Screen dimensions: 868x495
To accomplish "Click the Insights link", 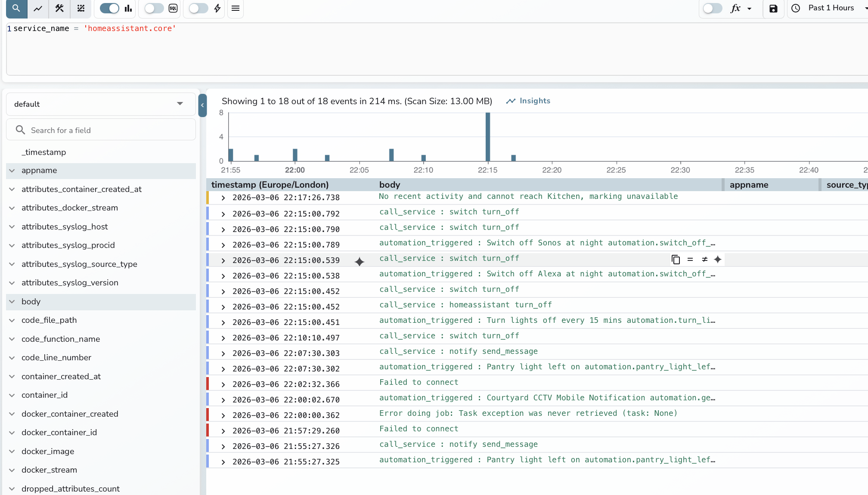I will click(528, 101).
